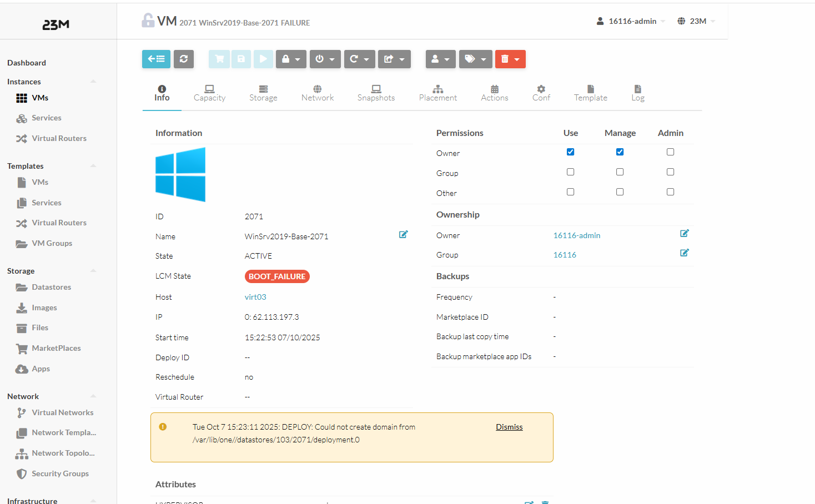Edit the VM group with pencil icon
The height and width of the screenshot is (504, 815).
tap(684, 253)
